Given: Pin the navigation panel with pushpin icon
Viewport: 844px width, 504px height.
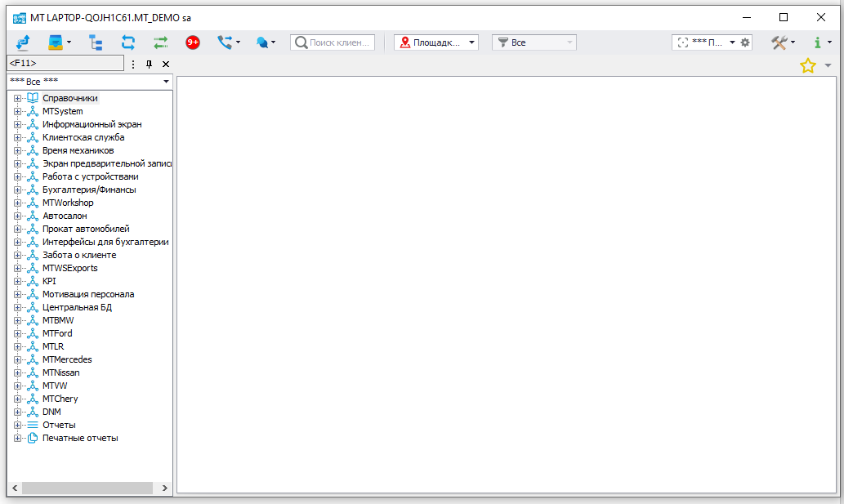Looking at the screenshot, I should pos(150,64).
